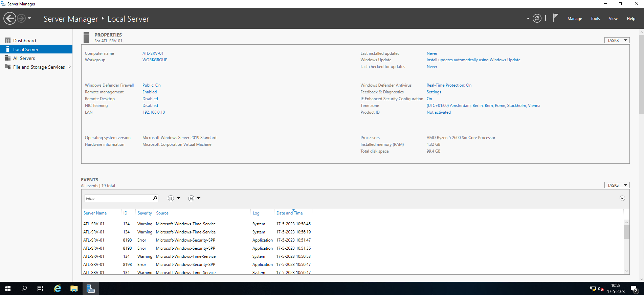Viewport: 644px width, 295px height.
Task: Open the Properties TASKS dropdown
Action: click(x=617, y=40)
